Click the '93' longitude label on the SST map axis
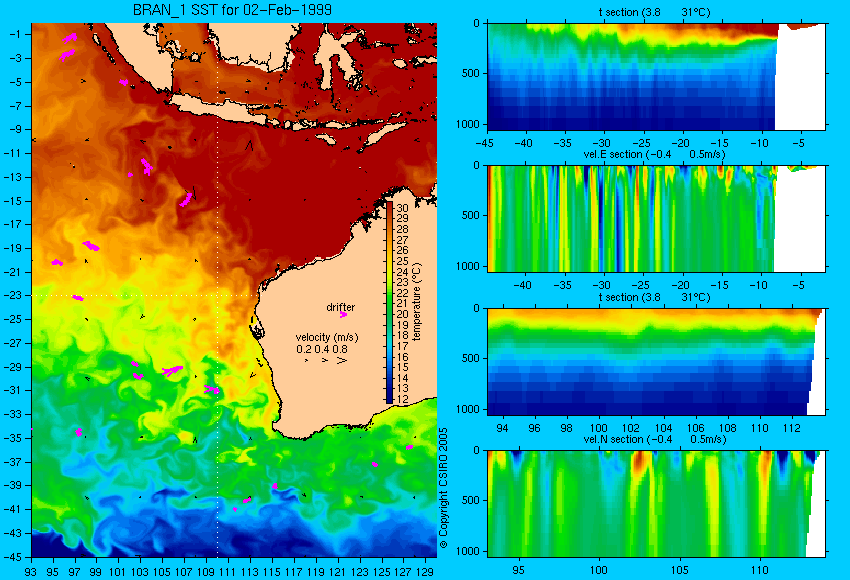Screen dimensions: 850x580 30,571
